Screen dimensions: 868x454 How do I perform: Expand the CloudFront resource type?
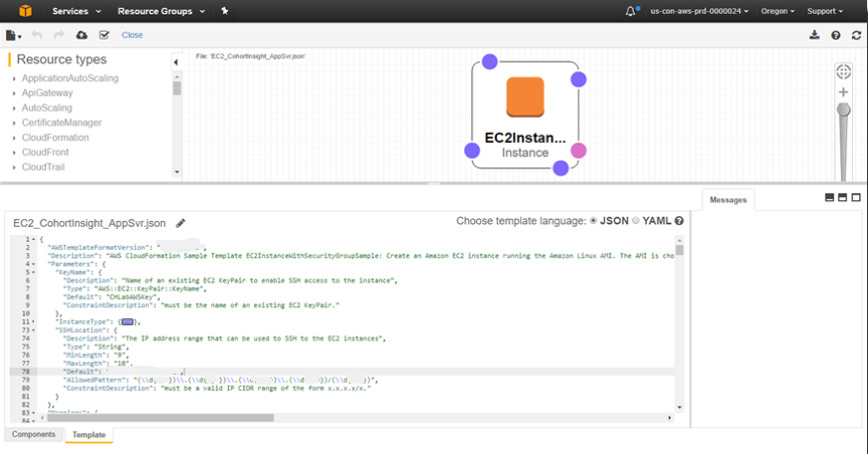click(x=15, y=153)
